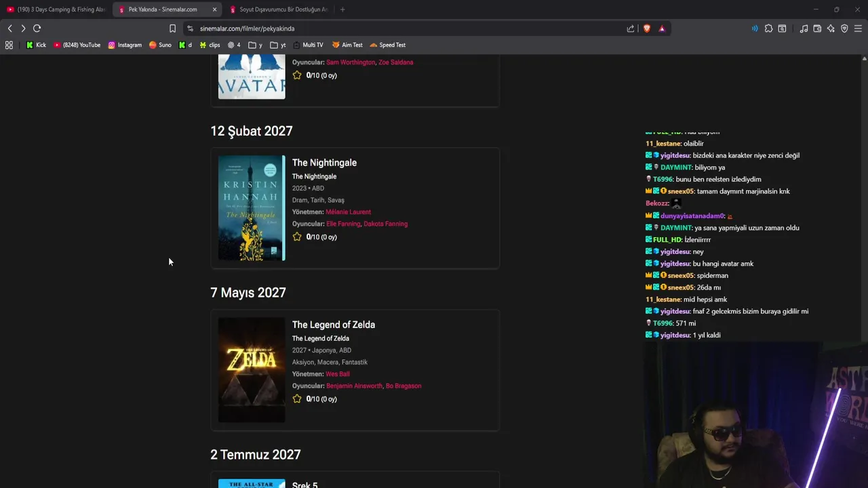
Task: Rate The Legend of Zelda with its star icon
Action: pyautogui.click(x=297, y=399)
